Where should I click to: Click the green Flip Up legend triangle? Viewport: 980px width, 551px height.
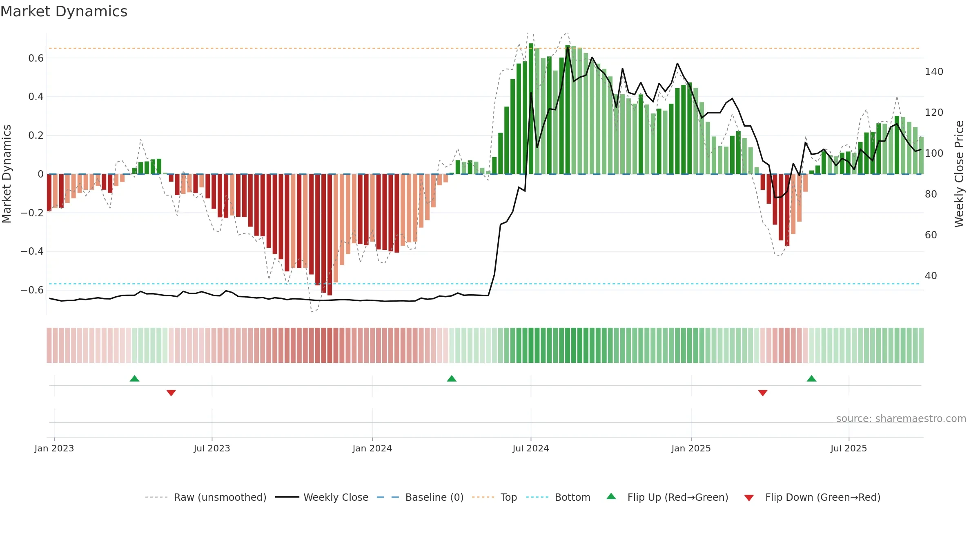tap(611, 496)
